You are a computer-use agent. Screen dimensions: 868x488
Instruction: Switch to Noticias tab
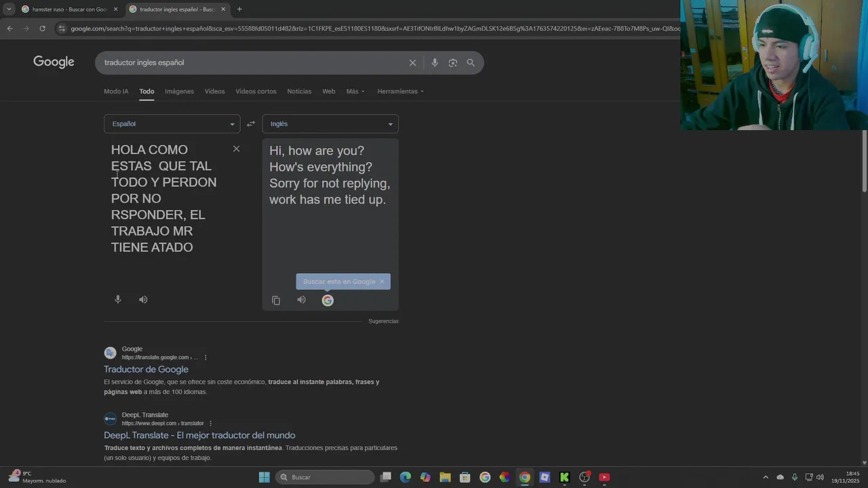299,91
